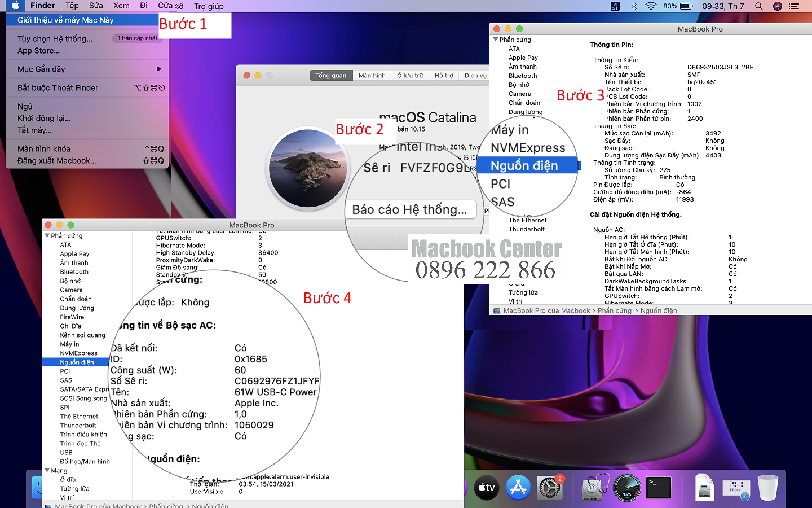The image size is (812, 508).
Task: Select Bộ nhớ in the Thông tin Pin window
Action: pyautogui.click(x=519, y=85)
